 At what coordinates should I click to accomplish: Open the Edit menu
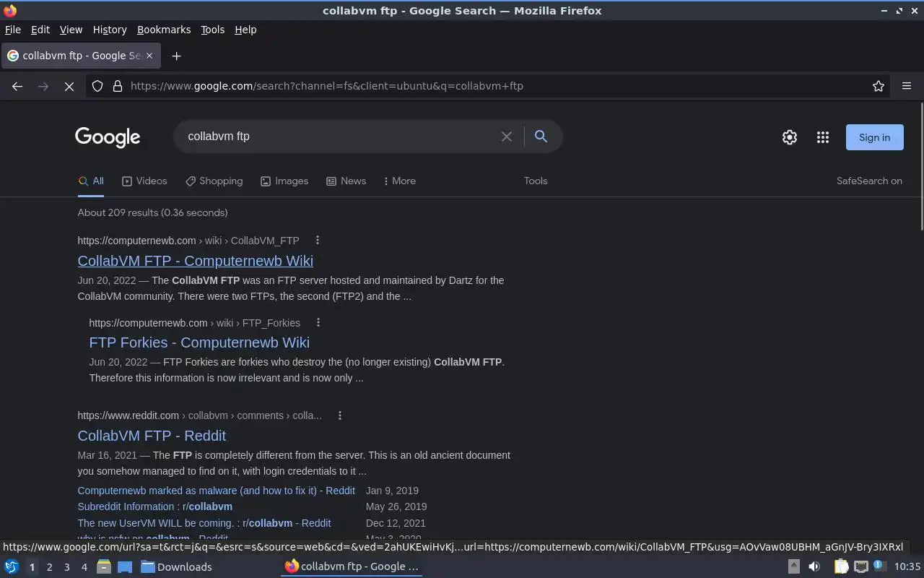(x=40, y=30)
